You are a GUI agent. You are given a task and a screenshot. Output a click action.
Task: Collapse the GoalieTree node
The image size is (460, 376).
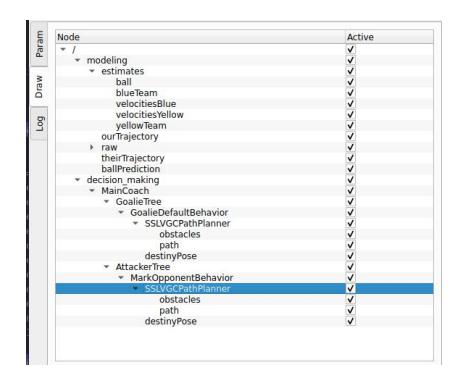click(107, 201)
